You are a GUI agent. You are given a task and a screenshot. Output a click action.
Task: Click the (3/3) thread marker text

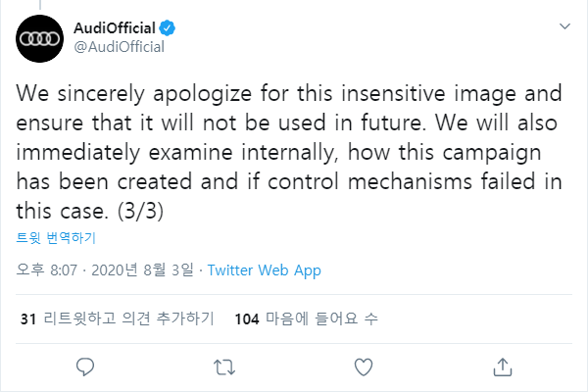140,211
